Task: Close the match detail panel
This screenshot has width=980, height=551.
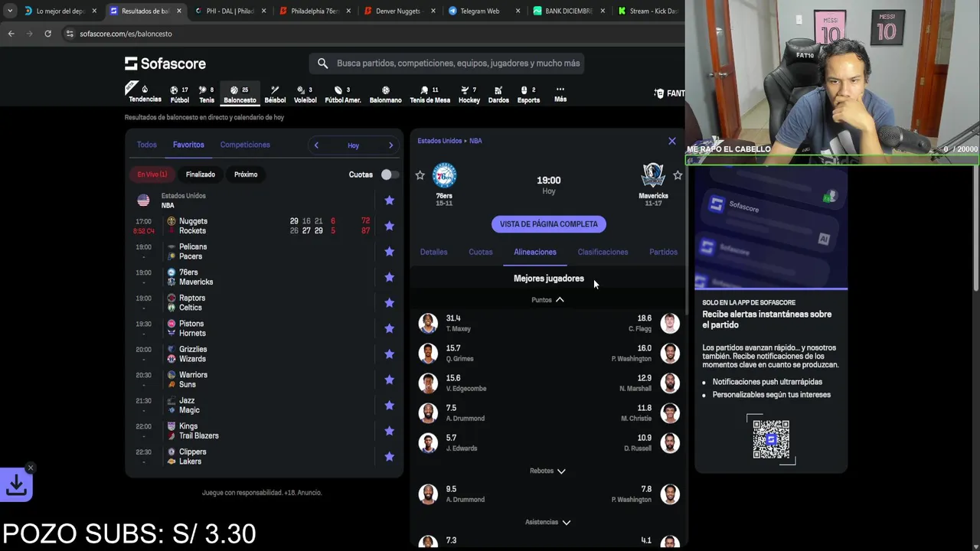Action: (x=672, y=141)
